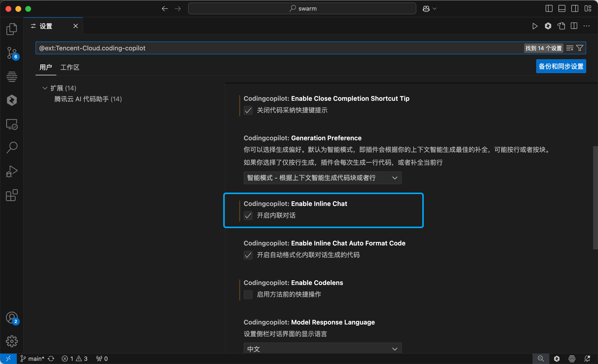Click the Remote Explorer icon in sidebar

[x=12, y=125]
